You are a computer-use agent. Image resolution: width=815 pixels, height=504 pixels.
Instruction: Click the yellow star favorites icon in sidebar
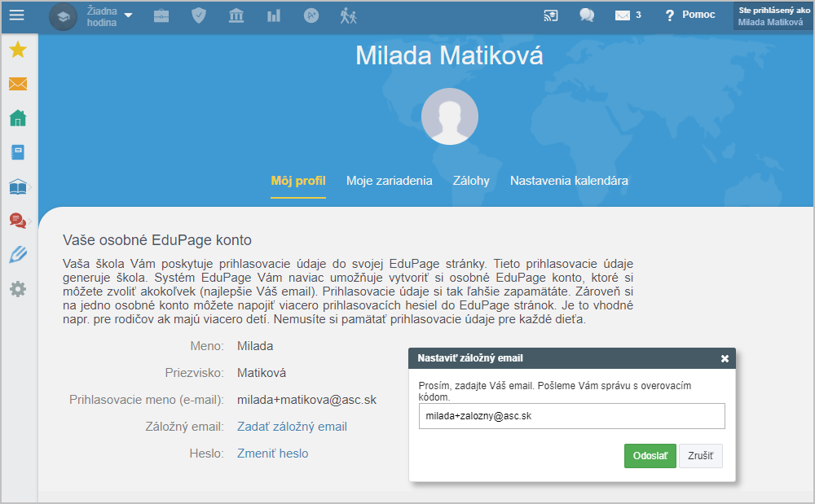[18, 50]
